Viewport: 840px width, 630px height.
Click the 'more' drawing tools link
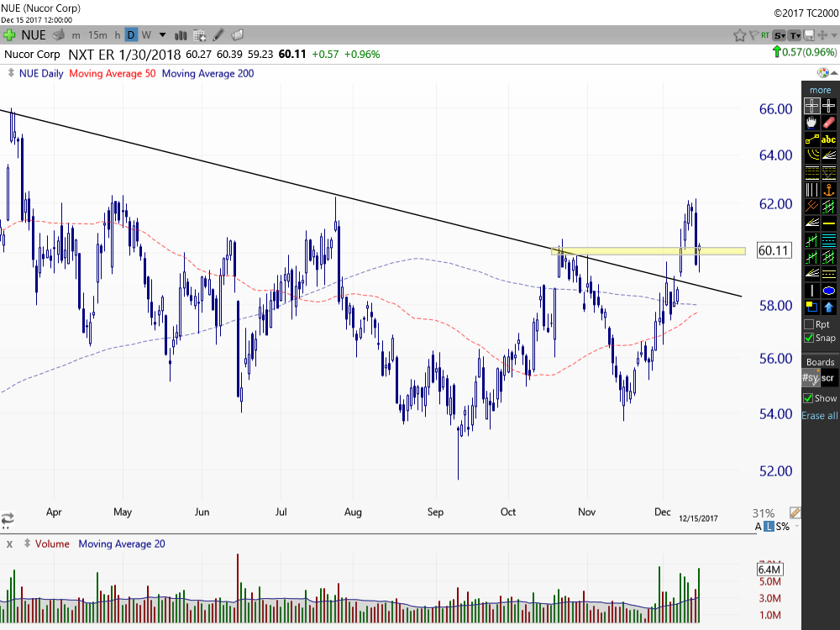(820, 90)
